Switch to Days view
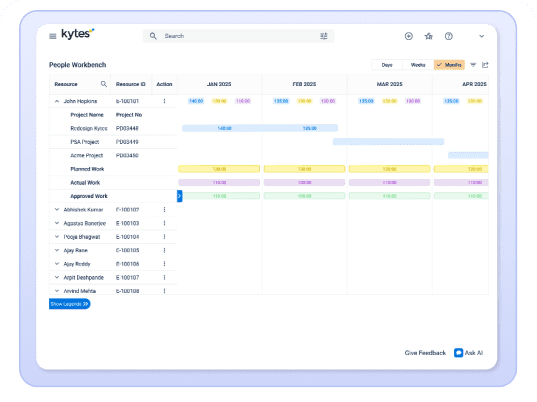 (x=387, y=65)
